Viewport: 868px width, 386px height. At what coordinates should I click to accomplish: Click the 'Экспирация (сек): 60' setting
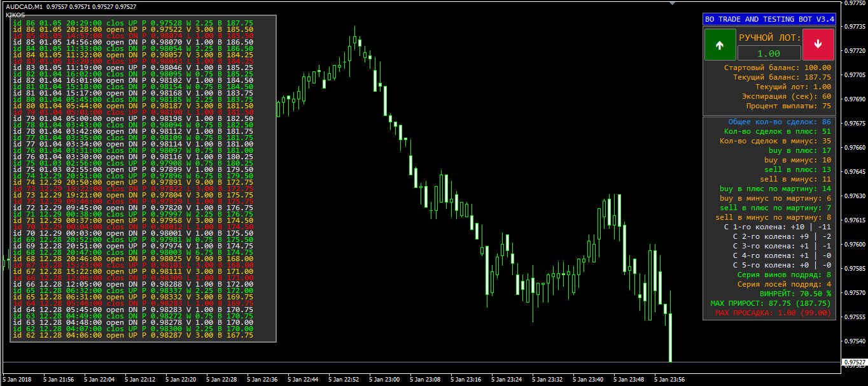tap(787, 96)
